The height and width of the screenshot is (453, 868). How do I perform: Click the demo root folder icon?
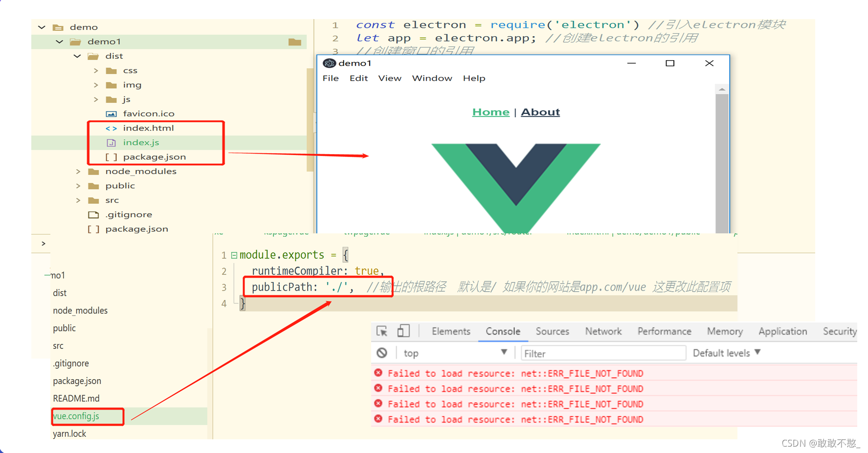[58, 27]
